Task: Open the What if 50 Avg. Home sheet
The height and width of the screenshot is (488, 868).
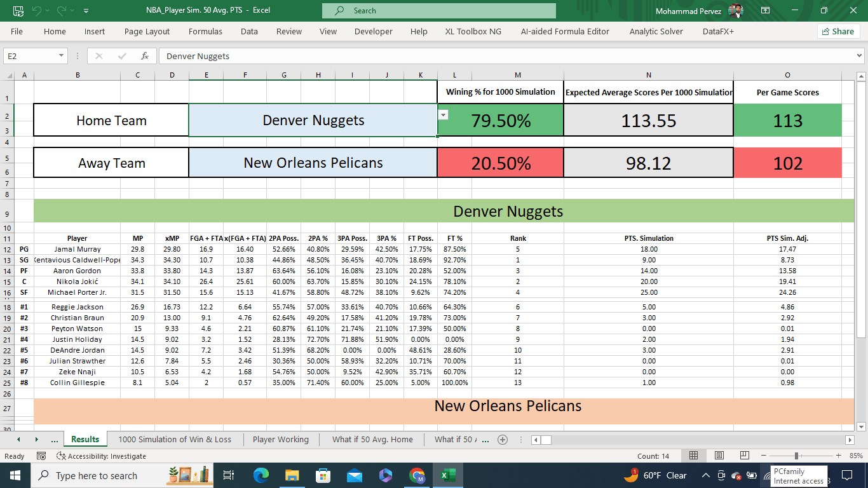Action: click(x=372, y=439)
